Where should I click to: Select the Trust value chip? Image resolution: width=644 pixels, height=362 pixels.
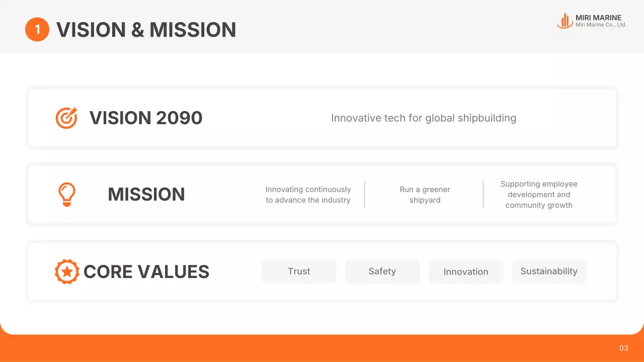pyautogui.click(x=299, y=271)
